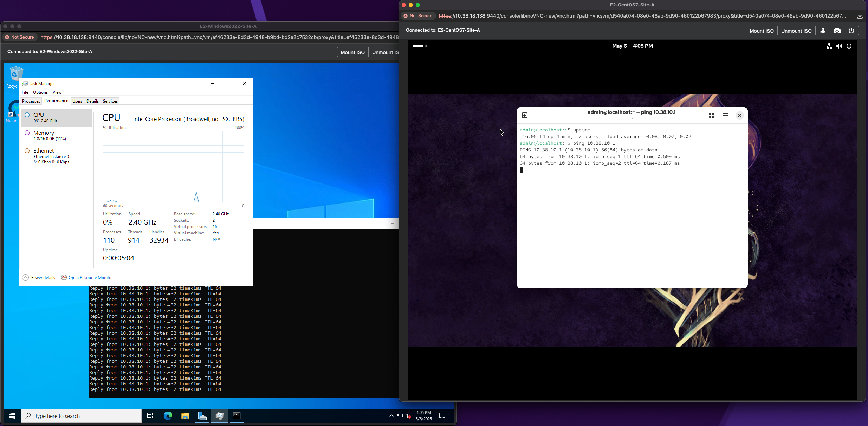Click Not Secure badge in Windows console window
This screenshot has width=868, height=426.
[x=20, y=37]
